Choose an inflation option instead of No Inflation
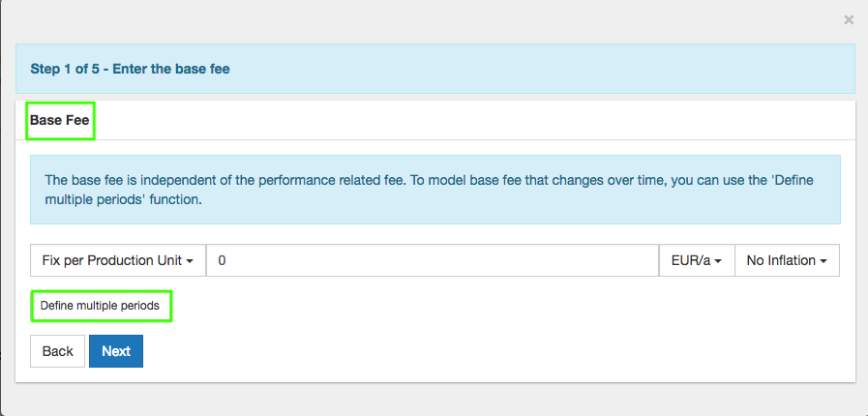868x416 pixels. [x=787, y=261]
